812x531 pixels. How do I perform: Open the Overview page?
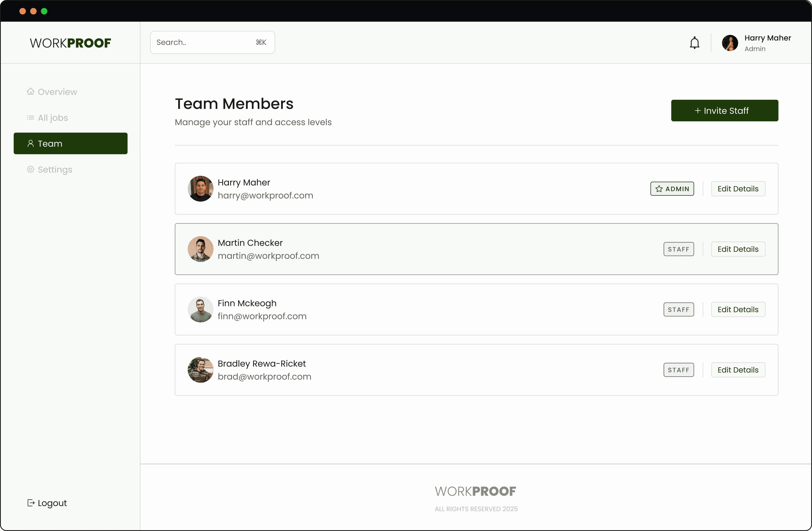(x=57, y=92)
